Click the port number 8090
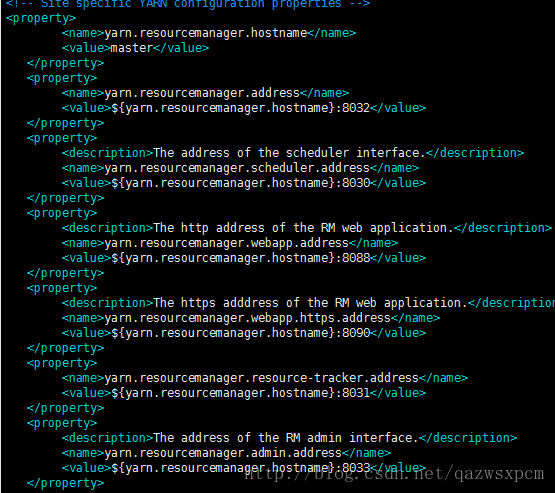 [356, 333]
